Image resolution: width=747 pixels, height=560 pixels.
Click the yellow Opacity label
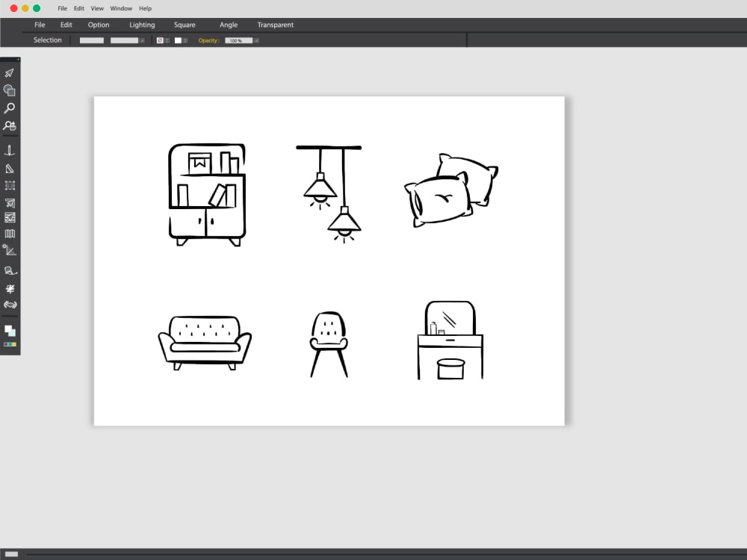pyautogui.click(x=208, y=40)
